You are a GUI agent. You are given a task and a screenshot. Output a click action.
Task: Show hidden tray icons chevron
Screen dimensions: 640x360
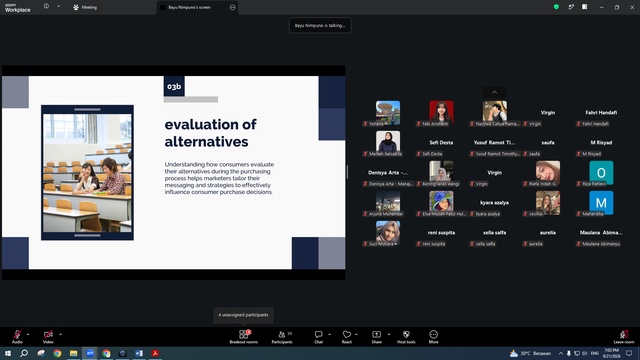[561, 353]
